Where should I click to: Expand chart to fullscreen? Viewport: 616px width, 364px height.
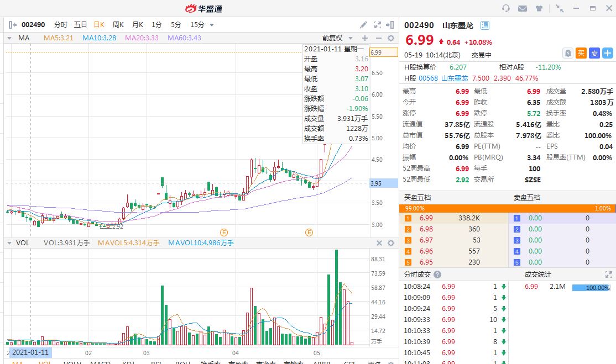click(x=378, y=25)
